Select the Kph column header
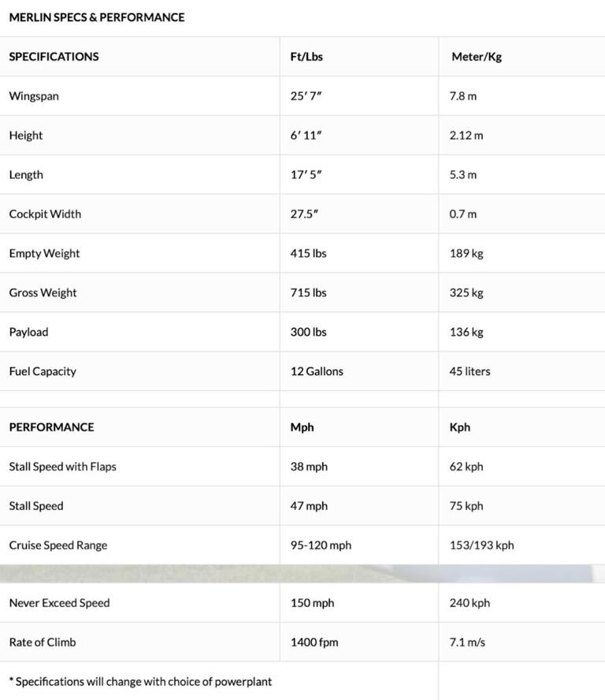 pyautogui.click(x=460, y=427)
